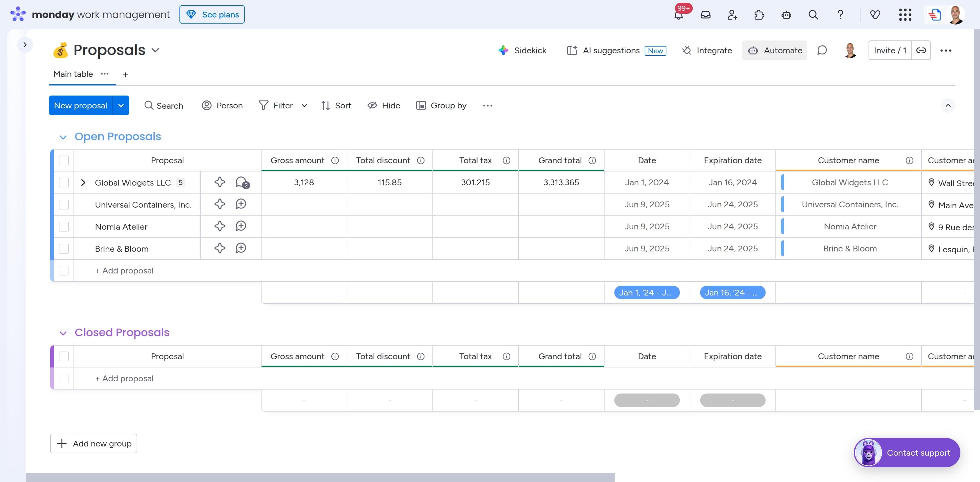
Task: Open the inbox tray icon
Action: click(x=706, y=15)
